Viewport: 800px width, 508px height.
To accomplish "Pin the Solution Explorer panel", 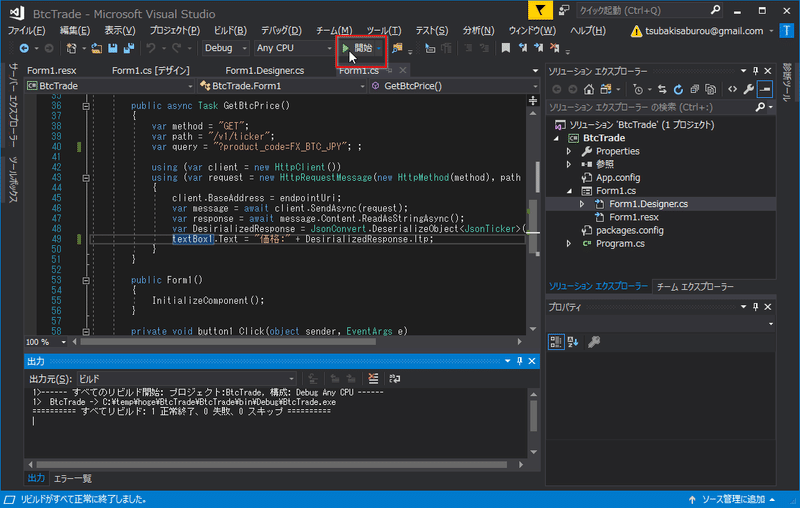I will [x=756, y=71].
